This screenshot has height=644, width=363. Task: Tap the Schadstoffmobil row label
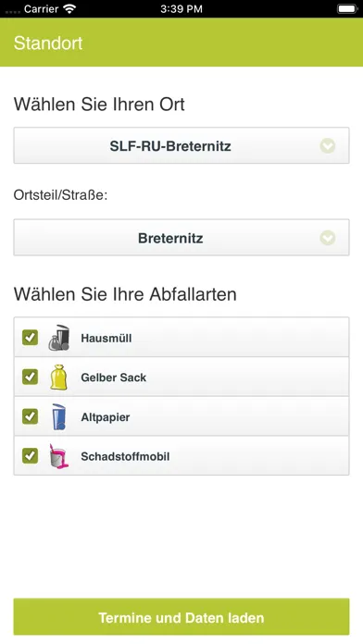[125, 456]
